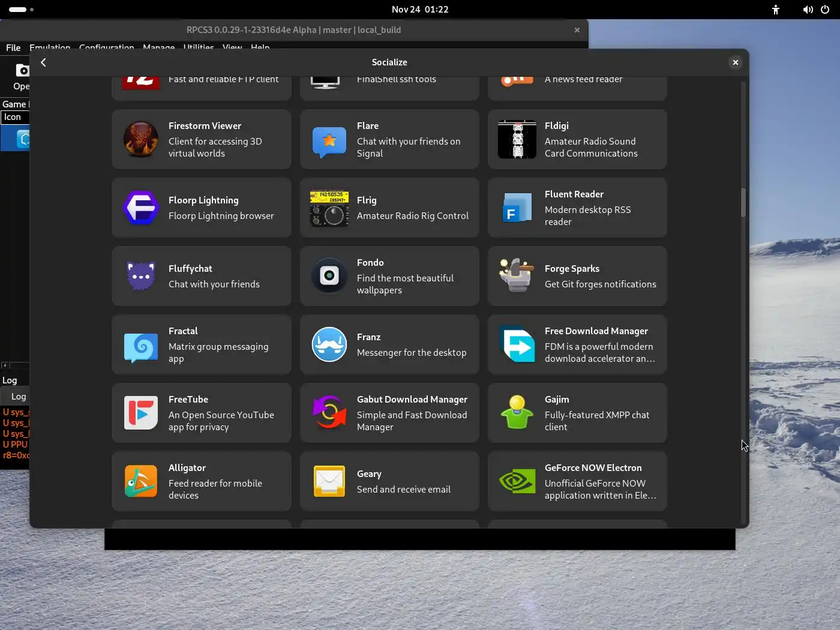
Task: Click the Gajim lightbulb figure icon
Action: 517,413
